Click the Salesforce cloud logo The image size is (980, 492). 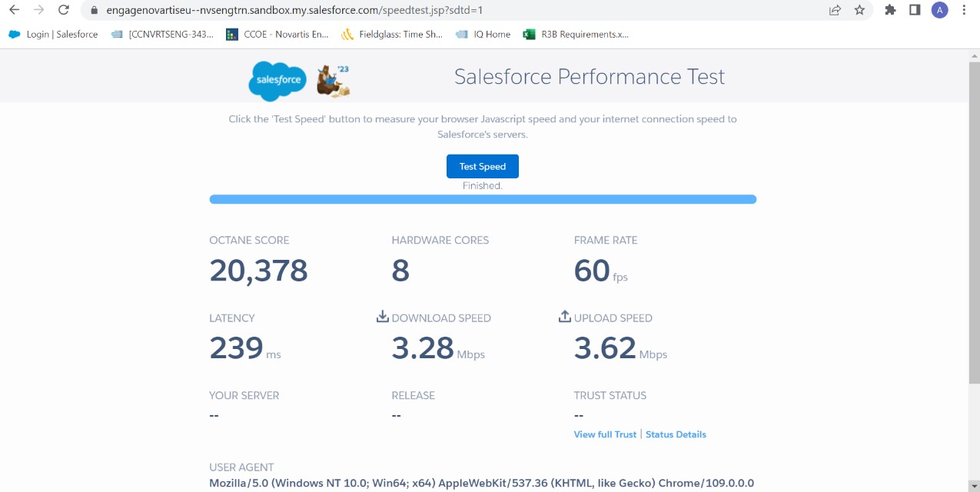(x=277, y=81)
